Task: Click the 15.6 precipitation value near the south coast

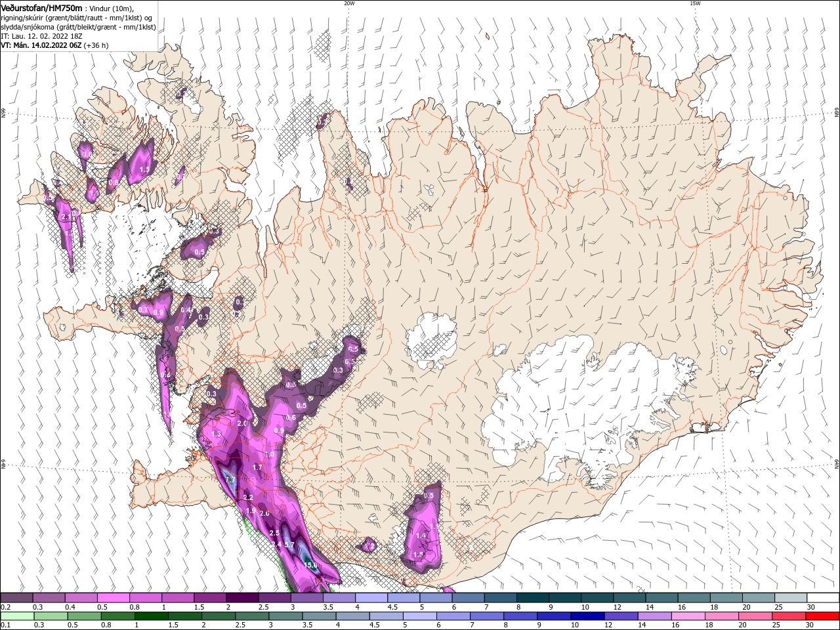Action: coord(311,564)
